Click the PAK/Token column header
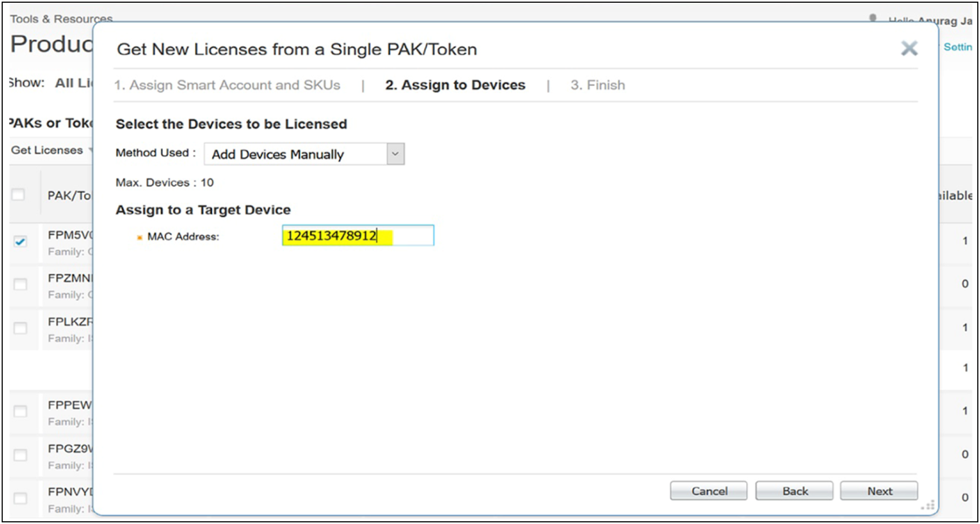The image size is (980, 524). pyautogui.click(x=69, y=195)
